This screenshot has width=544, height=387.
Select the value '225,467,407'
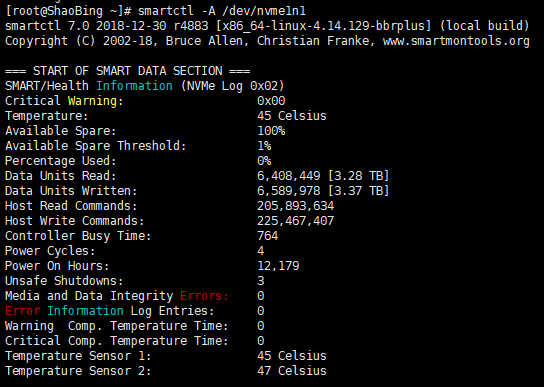[x=296, y=221]
